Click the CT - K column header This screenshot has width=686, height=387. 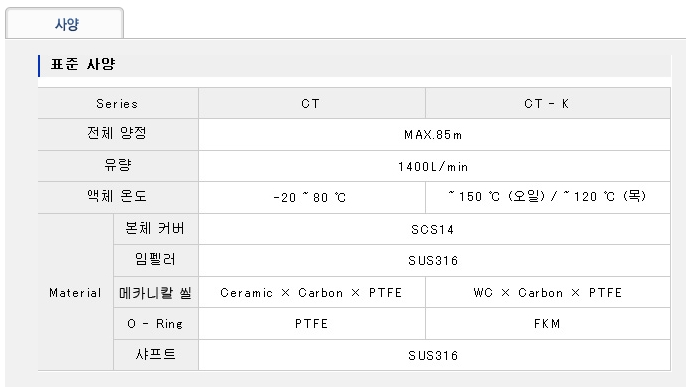pos(548,103)
